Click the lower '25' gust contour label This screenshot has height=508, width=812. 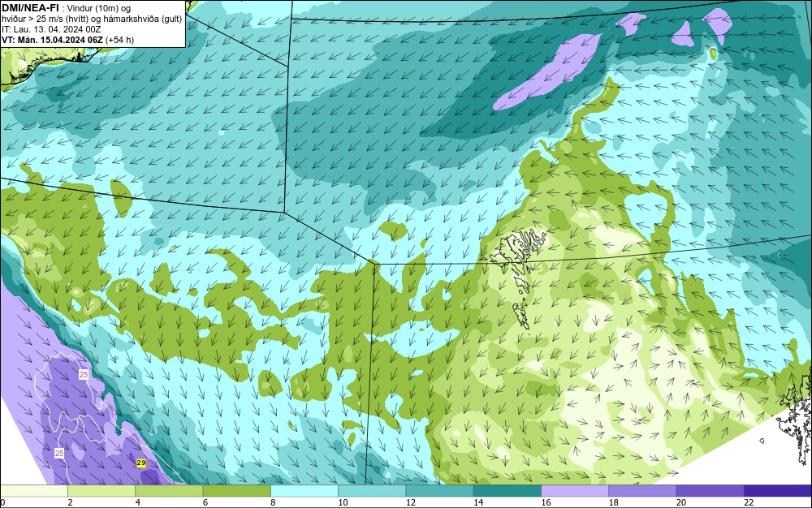click(59, 453)
